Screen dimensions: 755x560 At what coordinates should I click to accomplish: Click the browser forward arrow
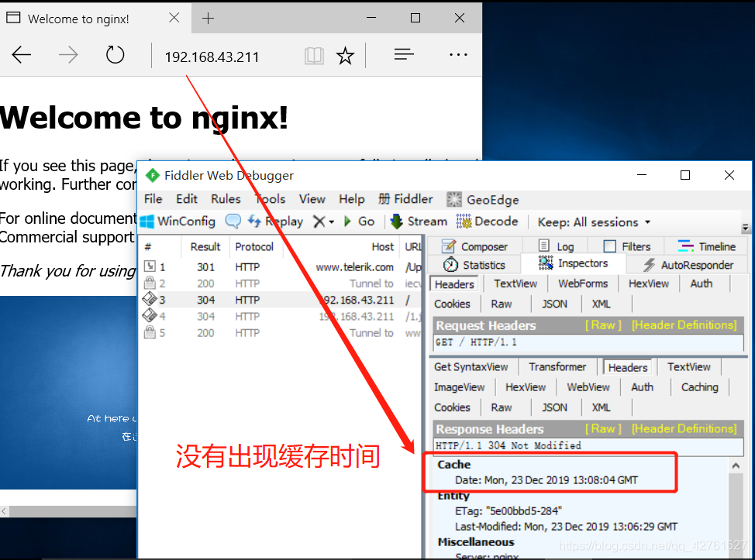(68, 55)
